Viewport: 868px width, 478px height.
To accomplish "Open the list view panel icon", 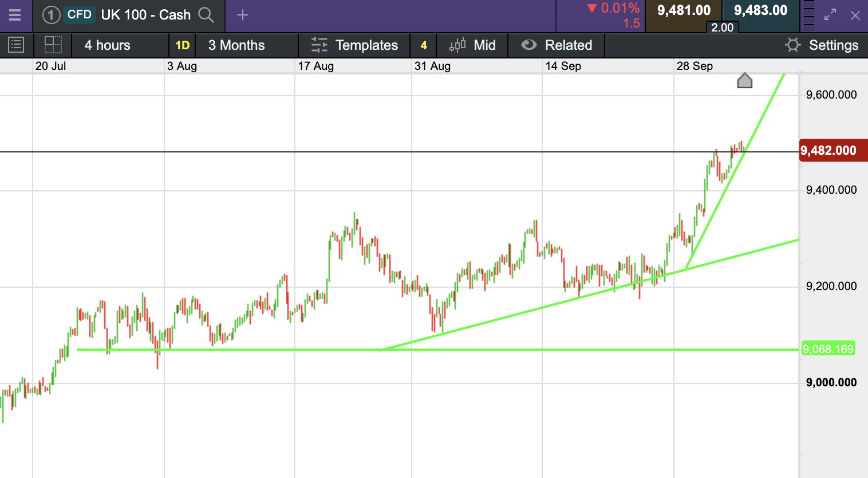I will coord(16,45).
